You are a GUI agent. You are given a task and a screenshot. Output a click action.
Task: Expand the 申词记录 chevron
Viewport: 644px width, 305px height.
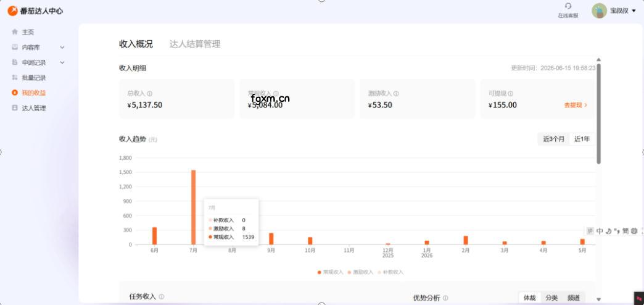coord(62,63)
